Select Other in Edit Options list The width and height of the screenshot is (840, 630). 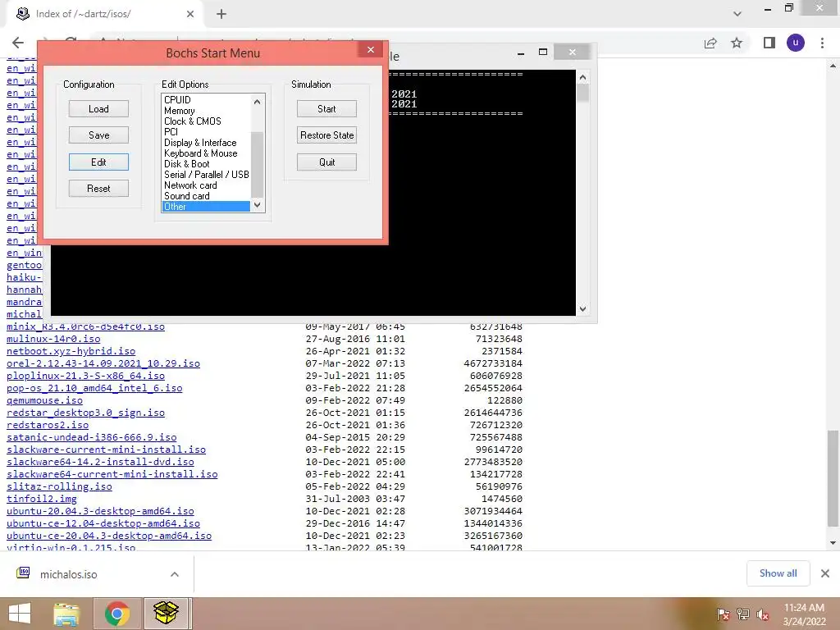tap(206, 207)
